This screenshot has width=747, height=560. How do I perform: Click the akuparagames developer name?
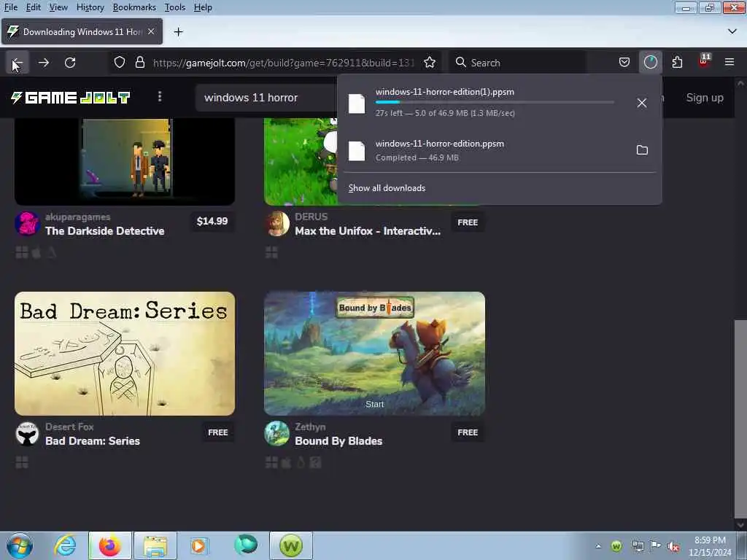77,217
